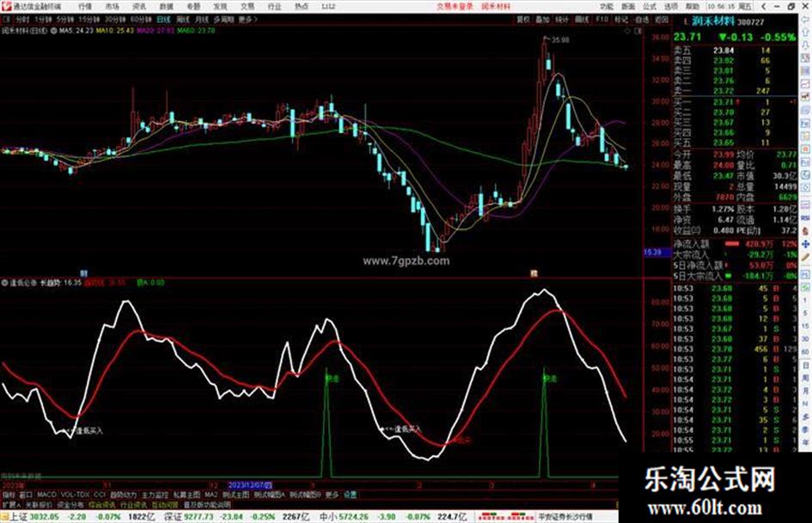Screen dimensions: 812x523
Task: Expand the 扩展∧ panel toggle
Action: tap(11, 504)
